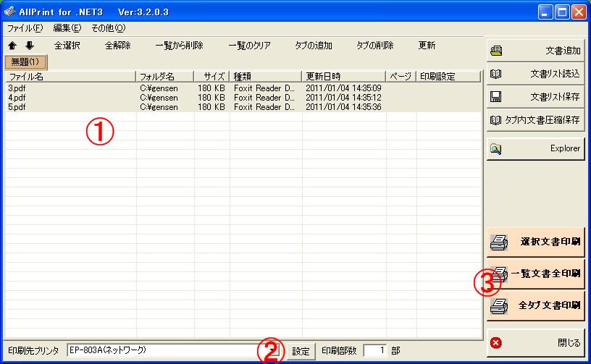Image resolution: width=591 pixels, height=364 pixels.
Task: Click the move-down arrow icon
Action: tap(30, 46)
